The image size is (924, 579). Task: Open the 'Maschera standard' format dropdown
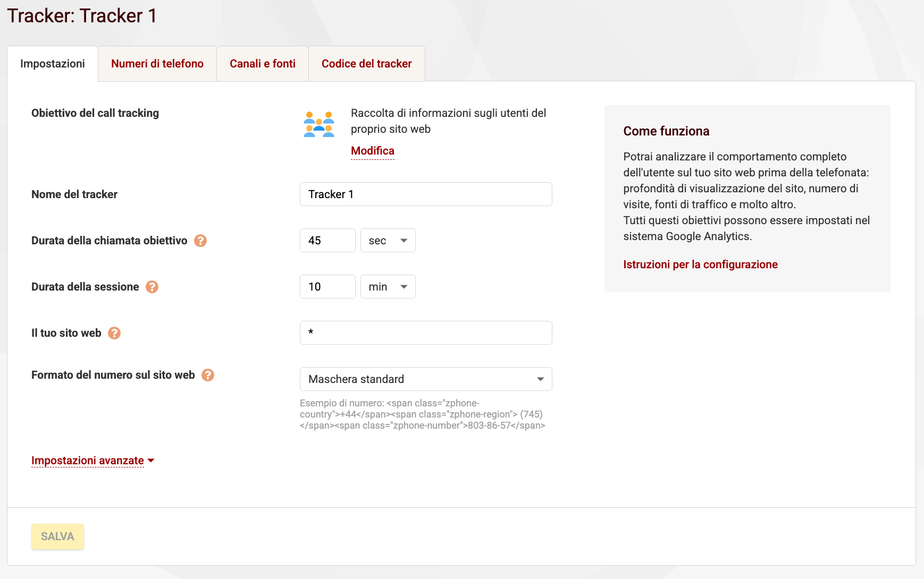(425, 379)
